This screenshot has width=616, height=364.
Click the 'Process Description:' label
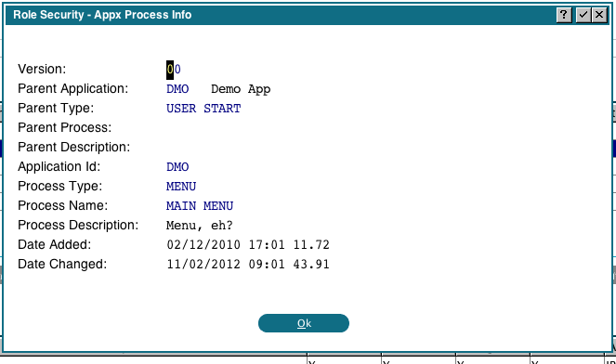click(78, 226)
